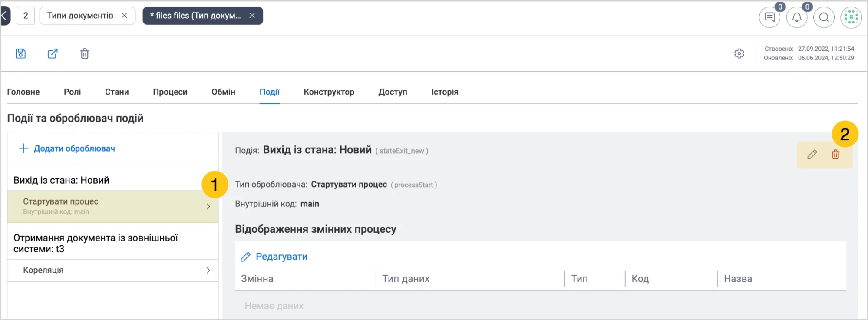Close the Типи документів tab

(x=124, y=16)
